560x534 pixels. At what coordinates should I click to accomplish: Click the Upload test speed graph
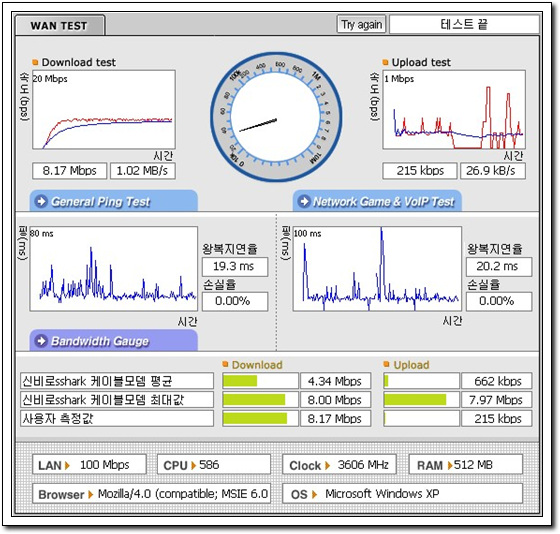pos(454,110)
